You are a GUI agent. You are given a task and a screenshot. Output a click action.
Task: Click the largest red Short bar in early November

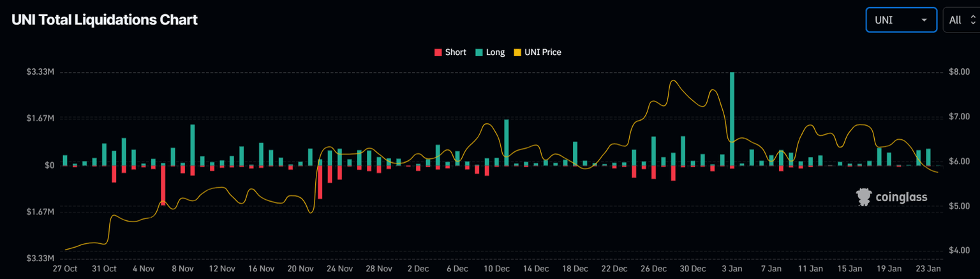click(x=163, y=185)
